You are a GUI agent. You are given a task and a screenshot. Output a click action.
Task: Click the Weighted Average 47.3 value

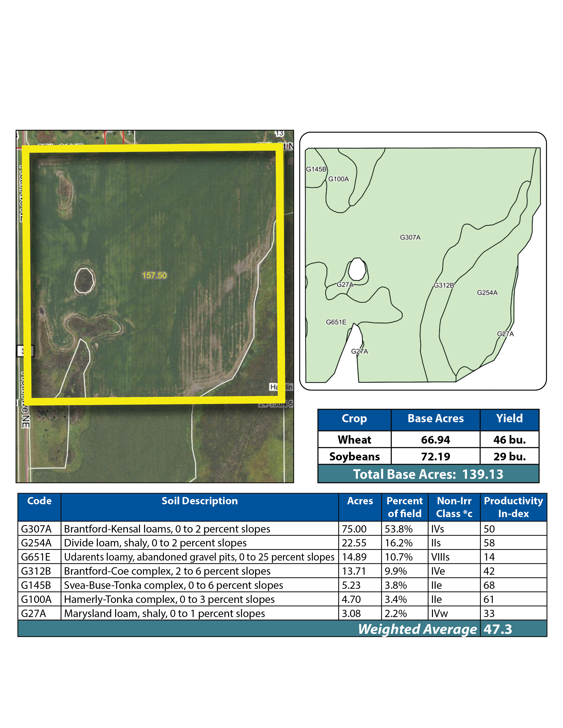498,629
